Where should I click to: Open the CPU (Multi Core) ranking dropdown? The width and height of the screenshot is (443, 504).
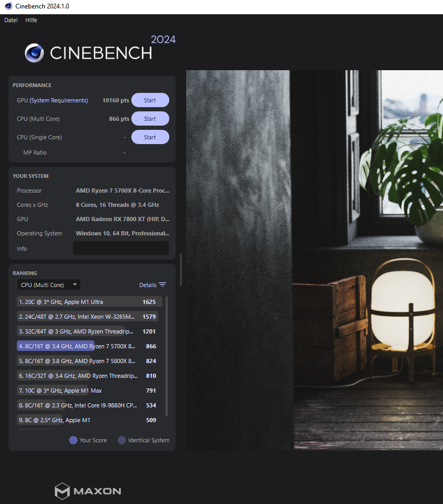click(49, 285)
